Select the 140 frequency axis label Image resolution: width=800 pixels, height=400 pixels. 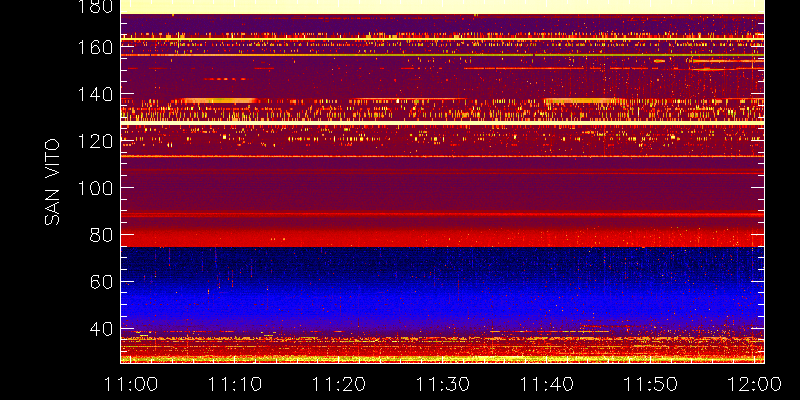tap(93, 94)
